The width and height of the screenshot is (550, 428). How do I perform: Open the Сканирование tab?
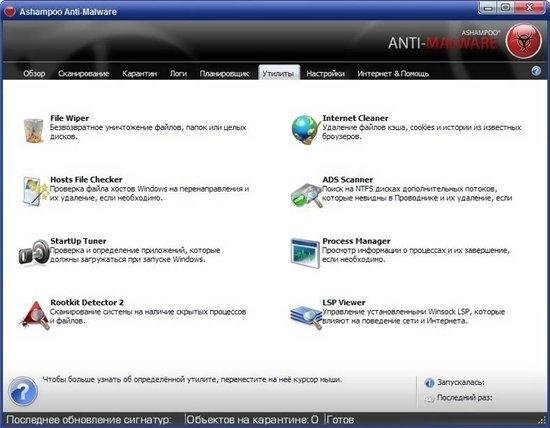point(83,74)
